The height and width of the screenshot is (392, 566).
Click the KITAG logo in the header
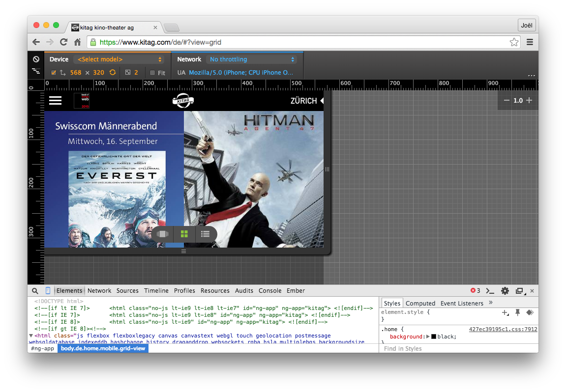coord(183,101)
